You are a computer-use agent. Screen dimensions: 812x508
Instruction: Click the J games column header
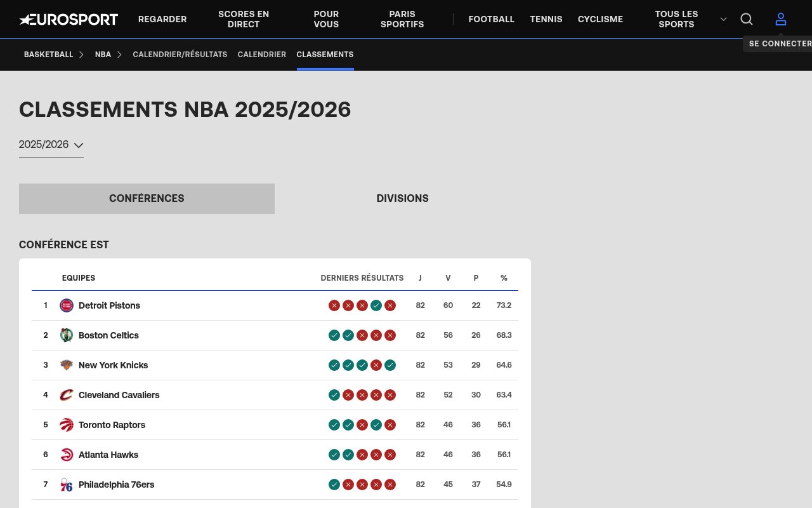coord(420,278)
